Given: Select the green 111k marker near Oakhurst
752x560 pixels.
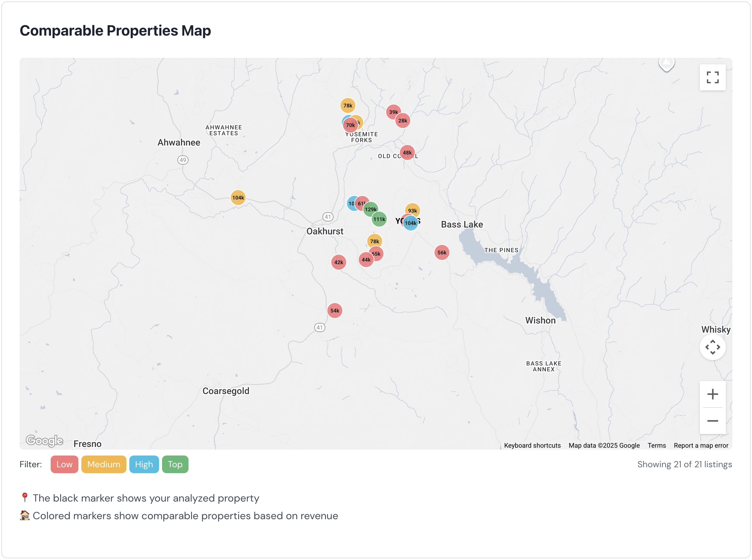Looking at the screenshot, I should pyautogui.click(x=379, y=219).
